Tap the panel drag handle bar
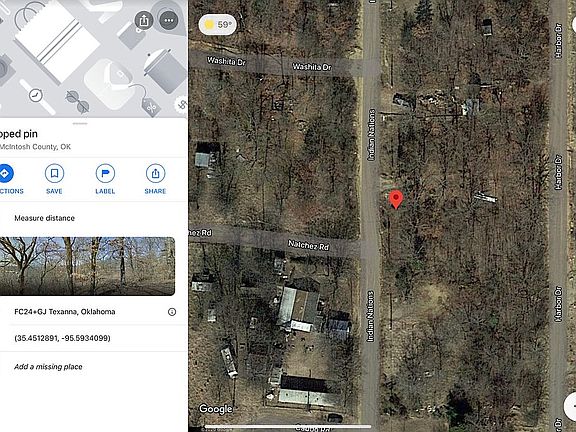576x432 pixels. click(80, 123)
